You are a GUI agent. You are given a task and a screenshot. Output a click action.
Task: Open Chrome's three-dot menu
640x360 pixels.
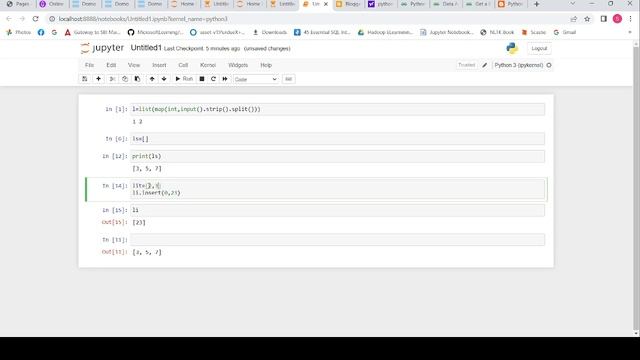[631, 19]
